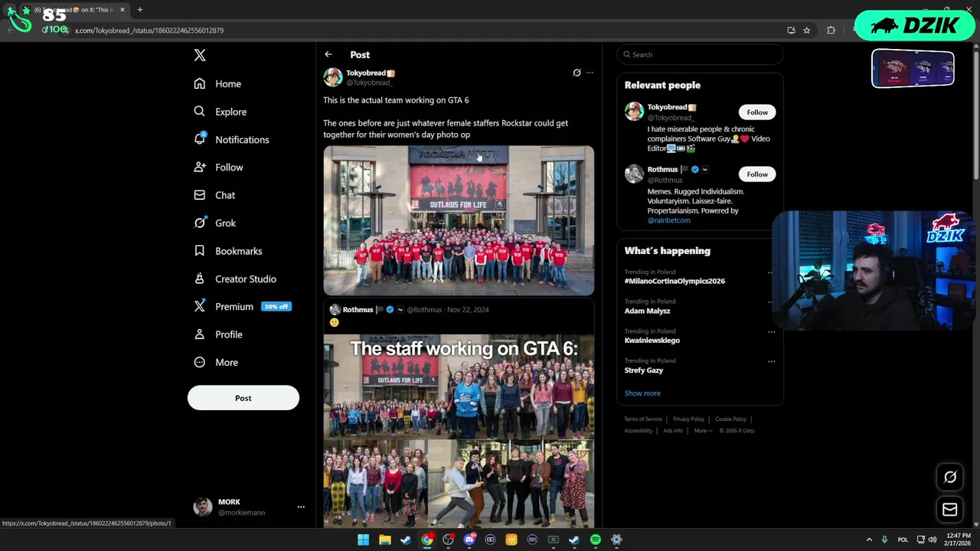
Task: Click the tray volume speaker icon
Action: point(933,540)
